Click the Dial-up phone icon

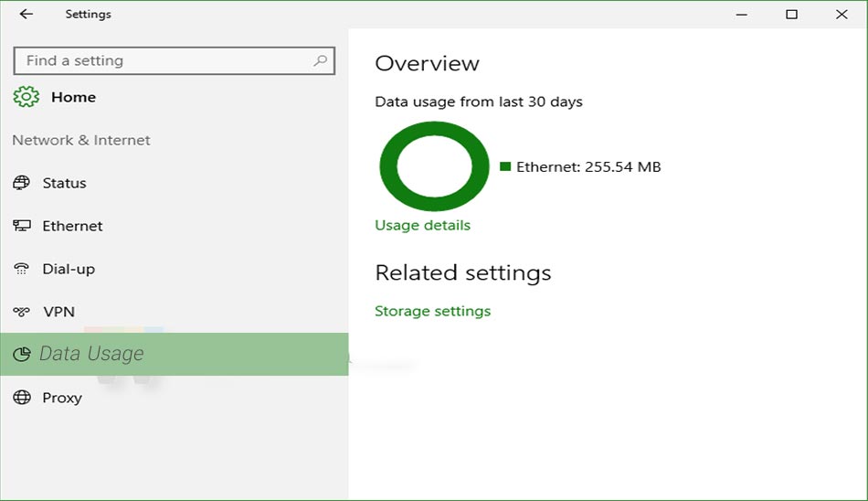click(x=22, y=269)
